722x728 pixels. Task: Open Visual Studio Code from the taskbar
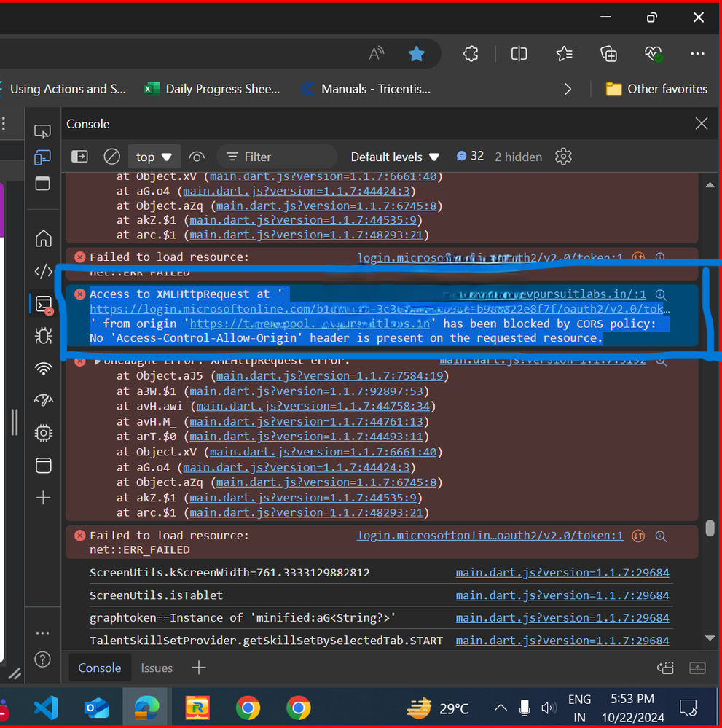[x=45, y=708]
